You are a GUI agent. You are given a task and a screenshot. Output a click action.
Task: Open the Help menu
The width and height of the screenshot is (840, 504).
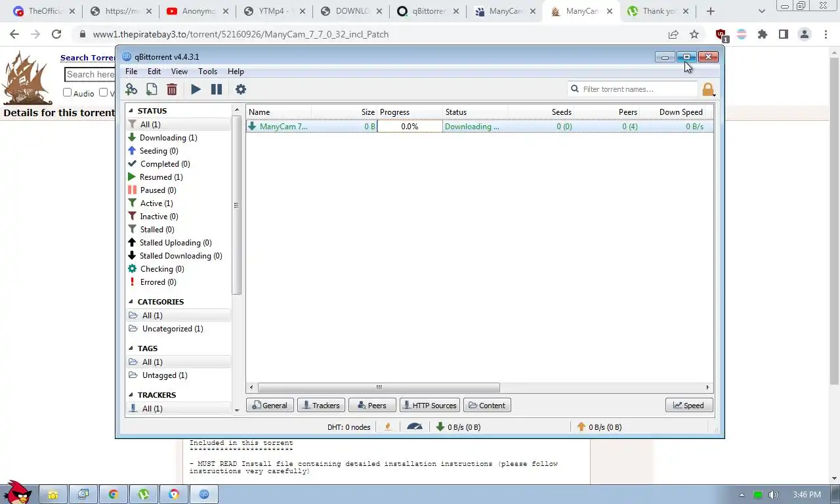pyautogui.click(x=236, y=72)
